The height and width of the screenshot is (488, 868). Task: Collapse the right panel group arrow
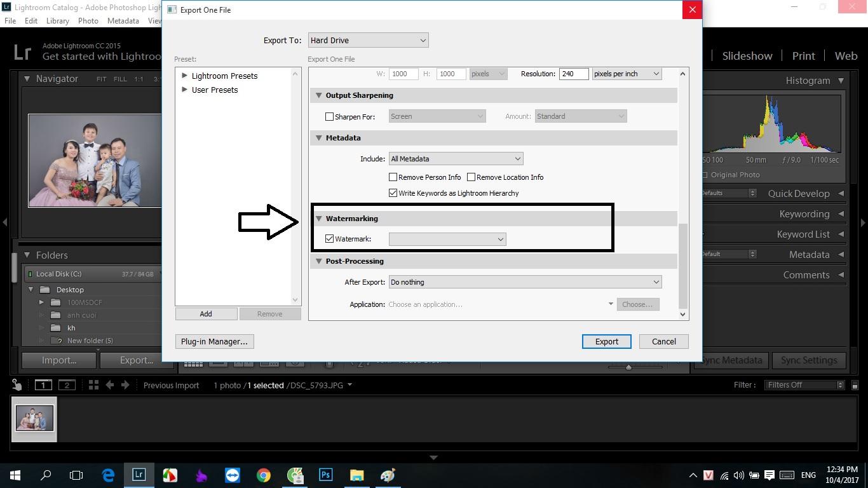pos(863,222)
